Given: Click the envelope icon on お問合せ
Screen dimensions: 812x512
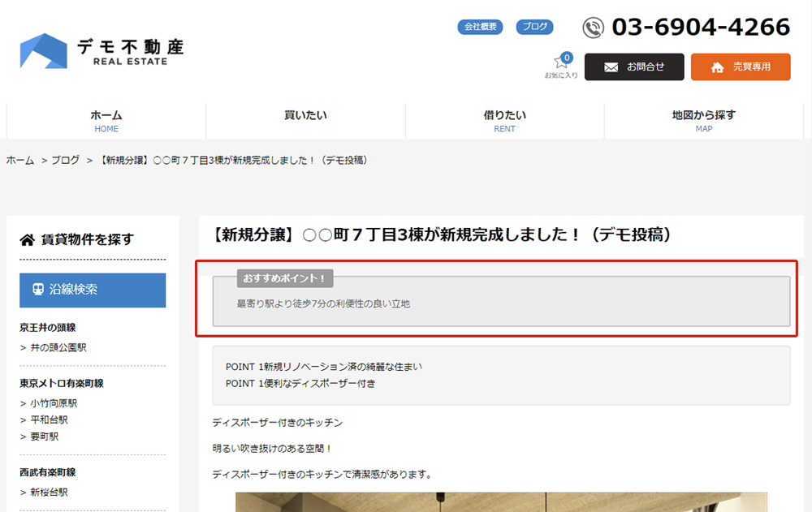Looking at the screenshot, I should point(611,67).
